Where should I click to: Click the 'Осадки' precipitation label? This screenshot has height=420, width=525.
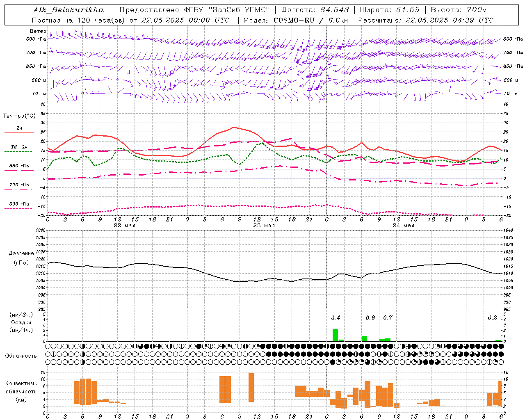pos(21,322)
